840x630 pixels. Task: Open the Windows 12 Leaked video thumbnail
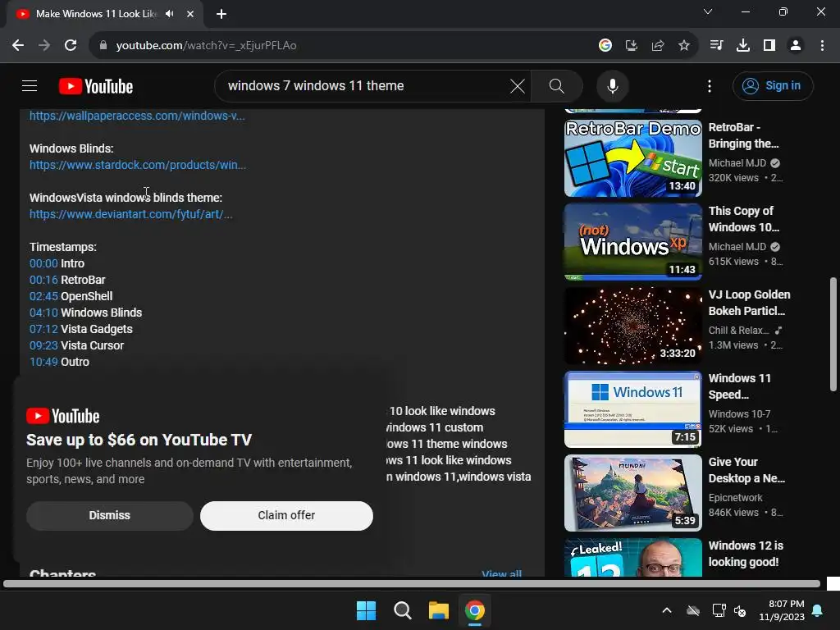click(632, 557)
